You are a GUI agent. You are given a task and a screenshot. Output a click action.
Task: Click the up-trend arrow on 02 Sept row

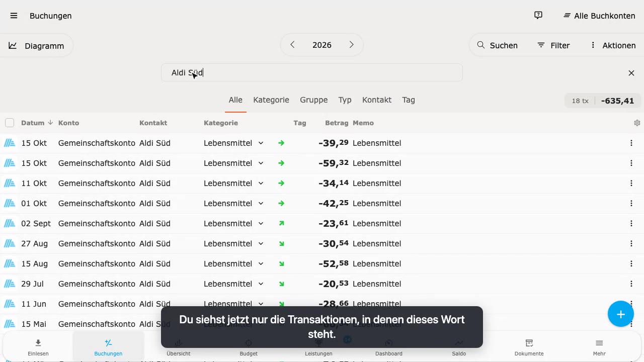click(281, 223)
